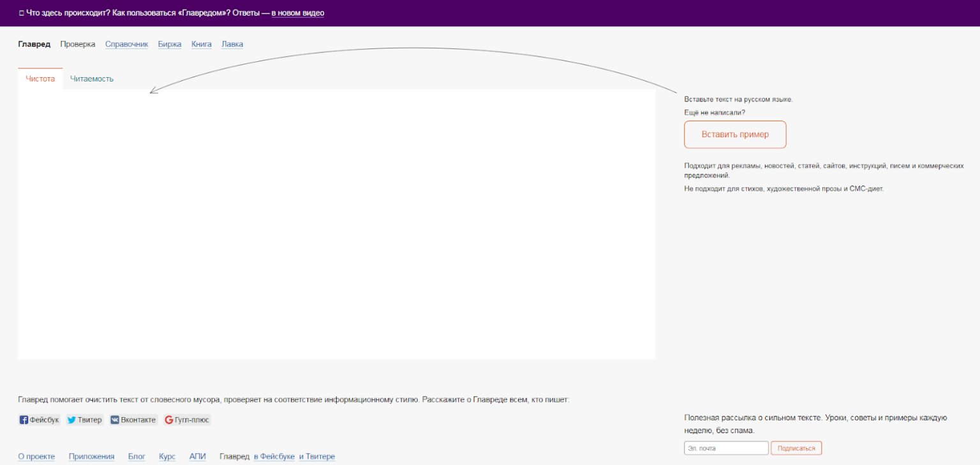The height and width of the screenshot is (465, 980).
Task: Open the Приложения footer link
Action: [92, 457]
